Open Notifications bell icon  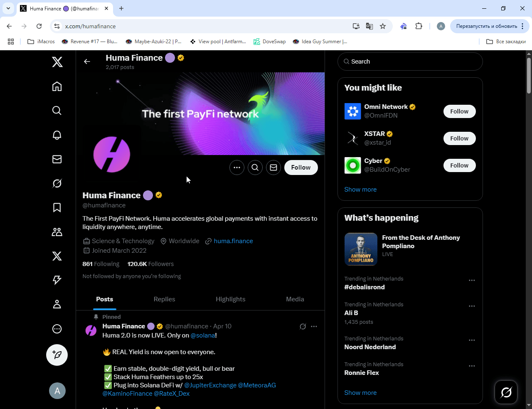57,135
